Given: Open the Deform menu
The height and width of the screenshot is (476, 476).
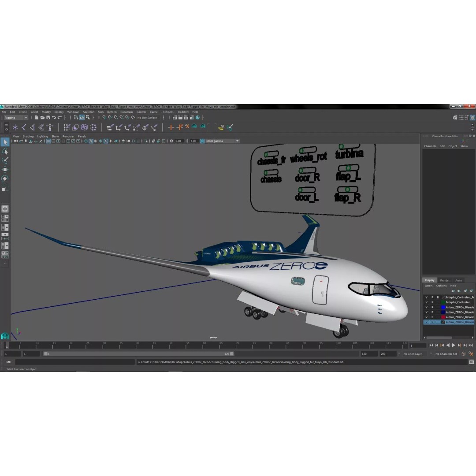Looking at the screenshot, I should 112,112.
